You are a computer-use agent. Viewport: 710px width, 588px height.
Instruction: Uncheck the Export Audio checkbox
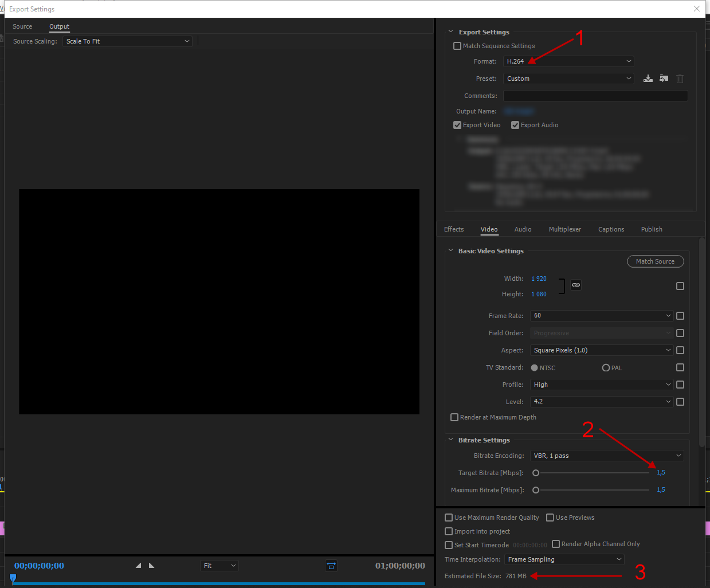[515, 125]
